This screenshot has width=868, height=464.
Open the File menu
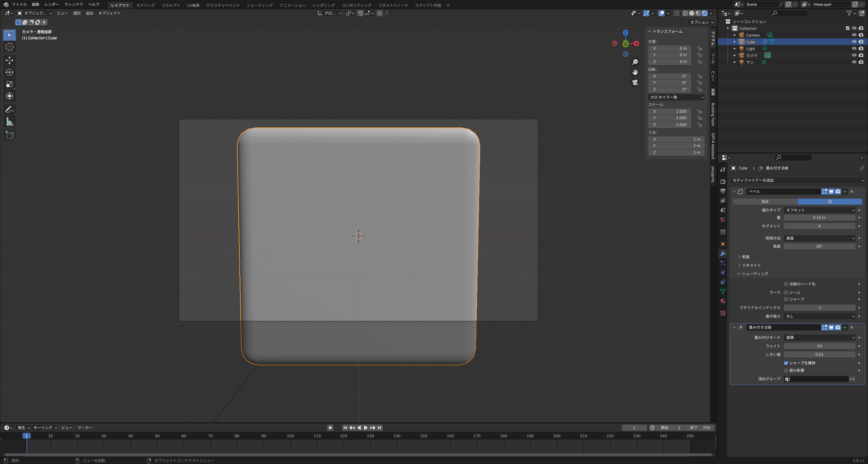tap(19, 4)
